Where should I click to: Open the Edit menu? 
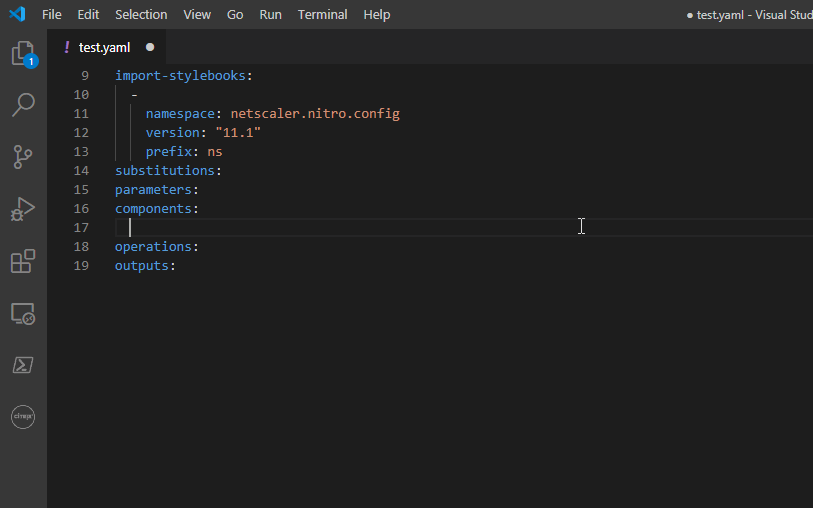click(x=88, y=15)
